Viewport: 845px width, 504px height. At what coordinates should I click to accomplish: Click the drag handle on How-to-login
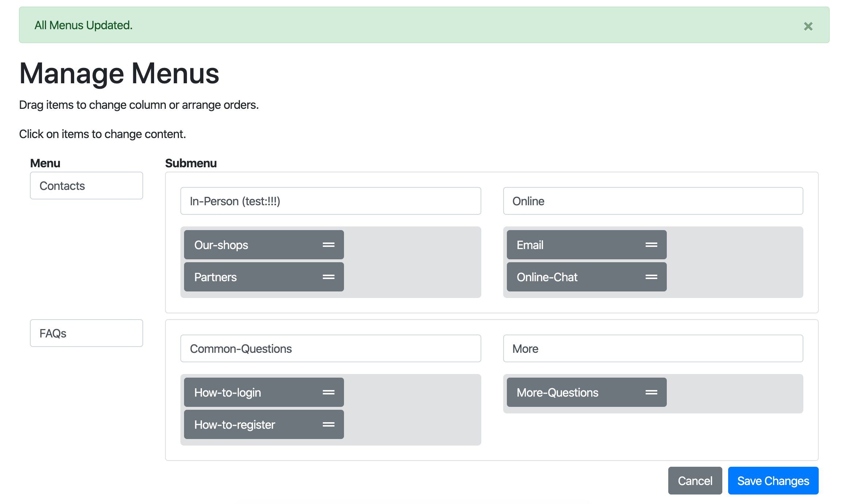329,392
